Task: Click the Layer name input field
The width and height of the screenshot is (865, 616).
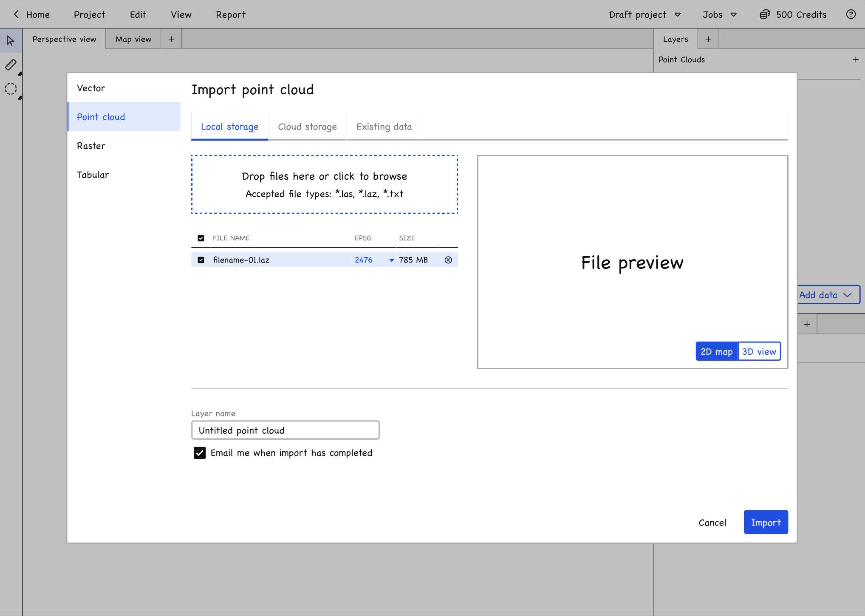Action: tap(285, 430)
